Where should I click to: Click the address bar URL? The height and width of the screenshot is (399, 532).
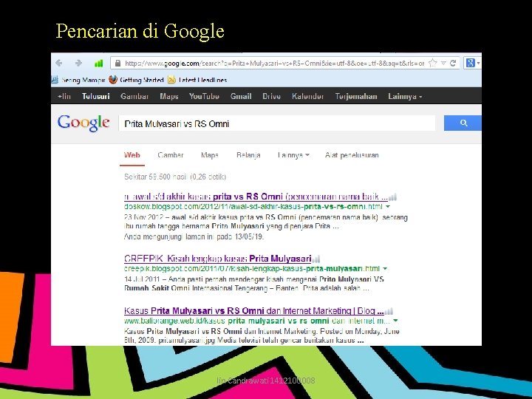coord(274,64)
